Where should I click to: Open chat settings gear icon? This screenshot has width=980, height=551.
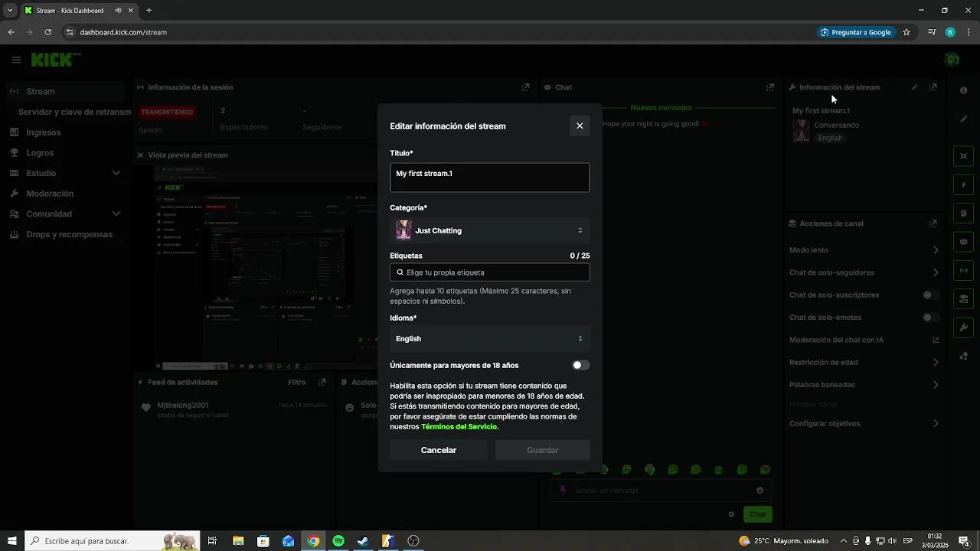[x=731, y=514]
